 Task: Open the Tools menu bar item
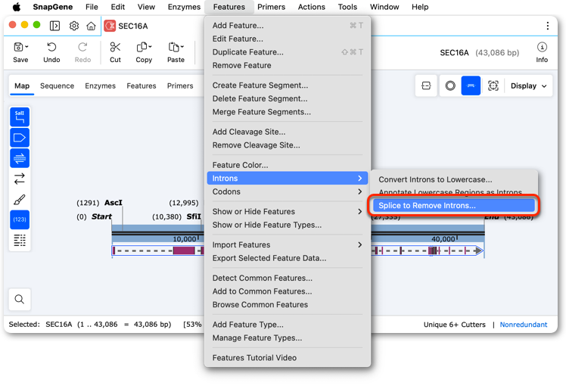347,7
